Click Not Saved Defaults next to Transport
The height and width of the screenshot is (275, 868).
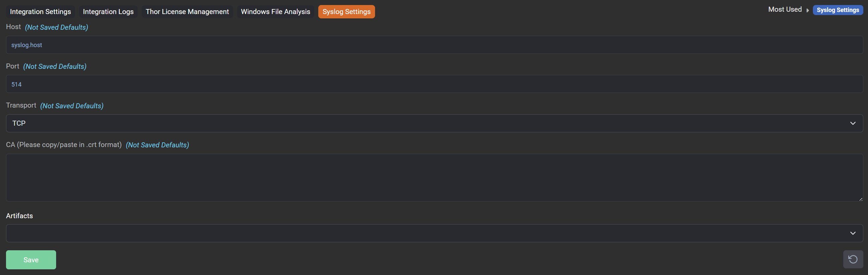tap(72, 106)
